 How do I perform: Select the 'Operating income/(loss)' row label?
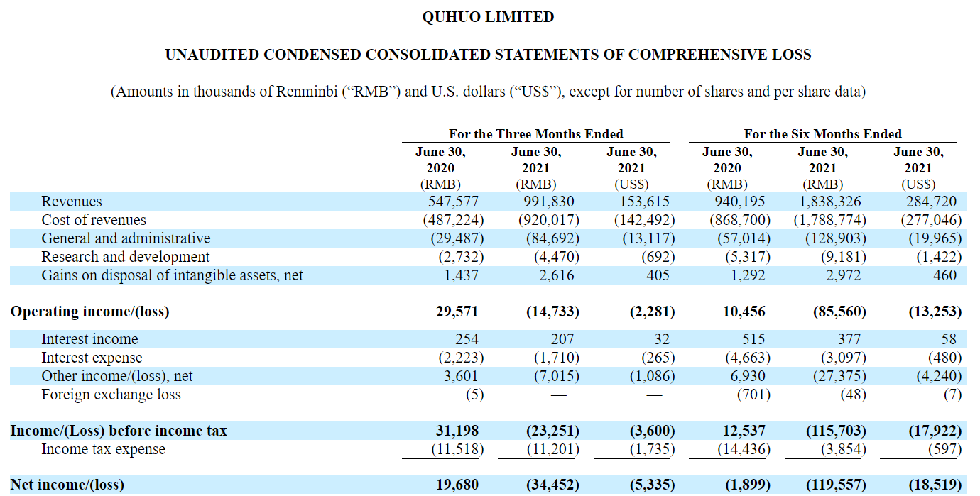89,312
